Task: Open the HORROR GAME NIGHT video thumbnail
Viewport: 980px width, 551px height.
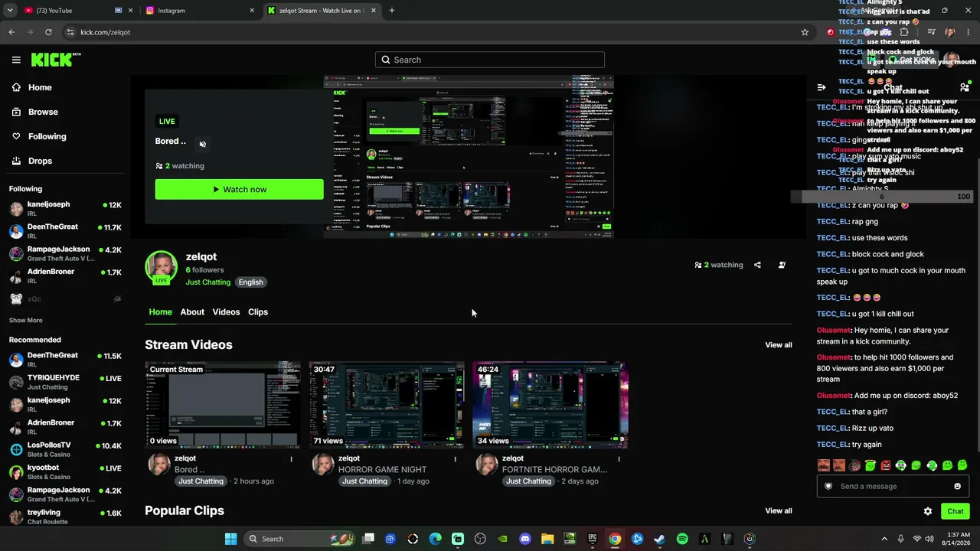Action: click(x=387, y=405)
